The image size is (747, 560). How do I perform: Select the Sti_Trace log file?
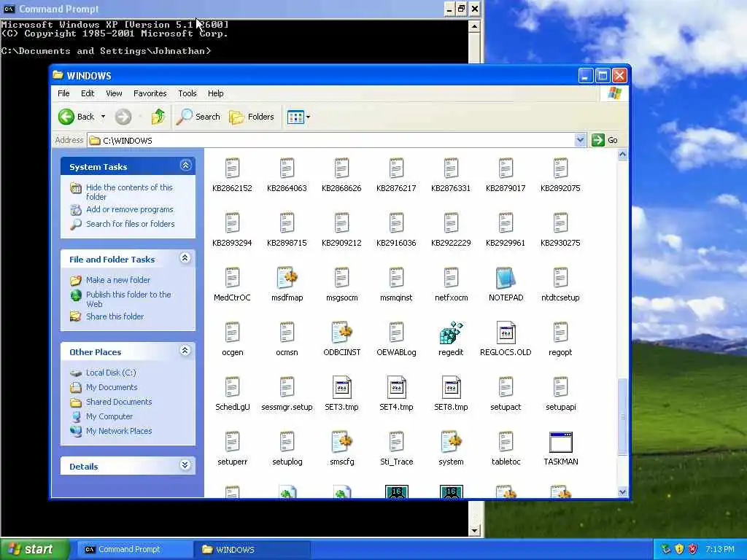click(x=396, y=443)
